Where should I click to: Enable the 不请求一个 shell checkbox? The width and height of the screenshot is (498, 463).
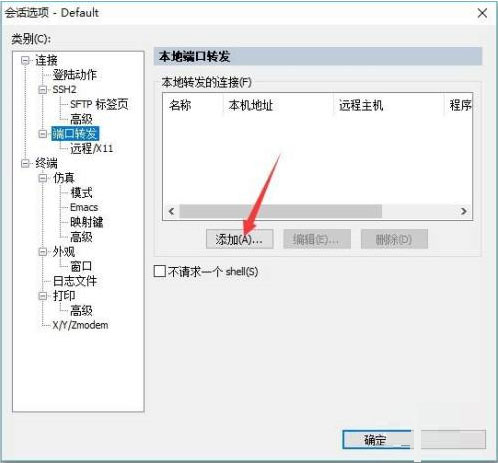[x=160, y=271]
